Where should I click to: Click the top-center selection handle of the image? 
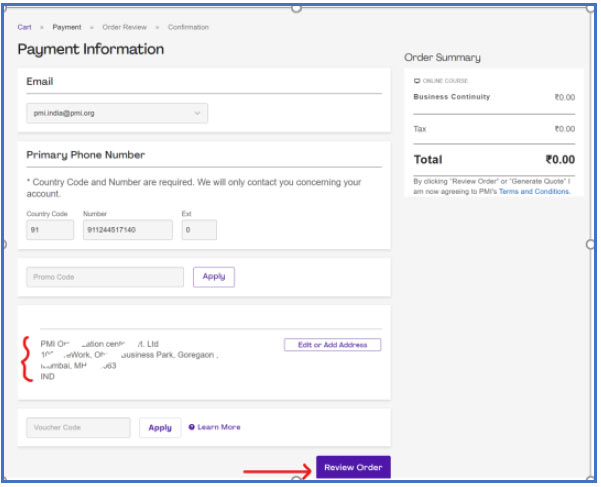(x=296, y=7)
